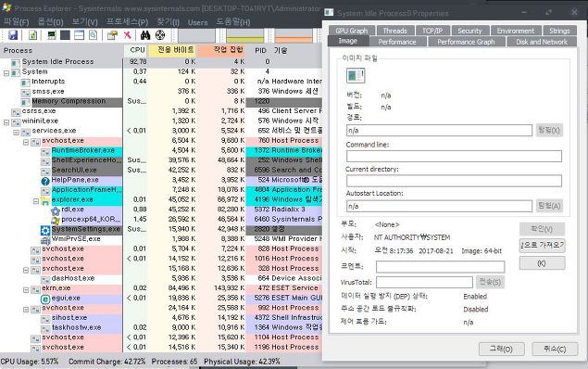Click the 코멘트 comment input field

click(440, 266)
